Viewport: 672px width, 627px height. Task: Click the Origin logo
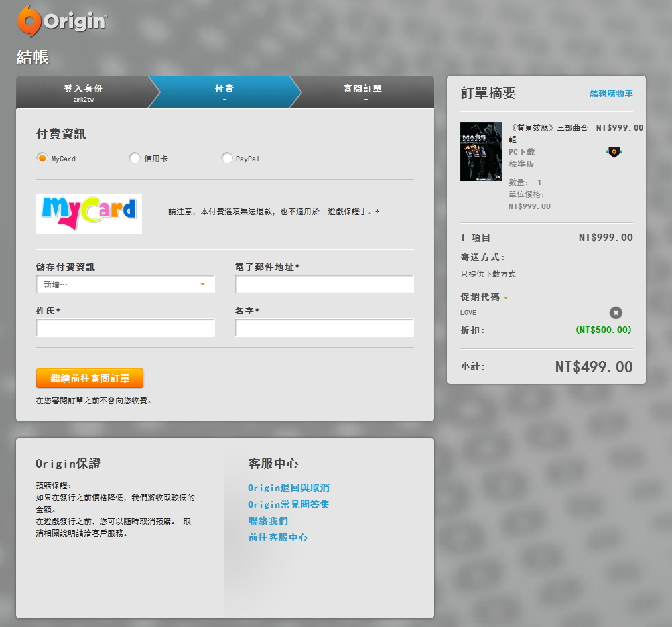[62, 21]
